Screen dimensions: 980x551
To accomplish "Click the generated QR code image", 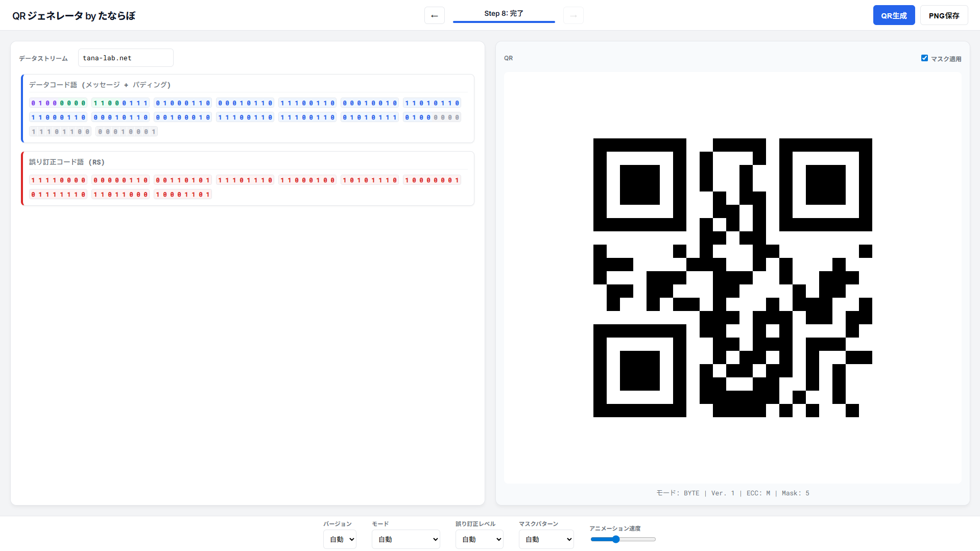I will pos(732,278).
